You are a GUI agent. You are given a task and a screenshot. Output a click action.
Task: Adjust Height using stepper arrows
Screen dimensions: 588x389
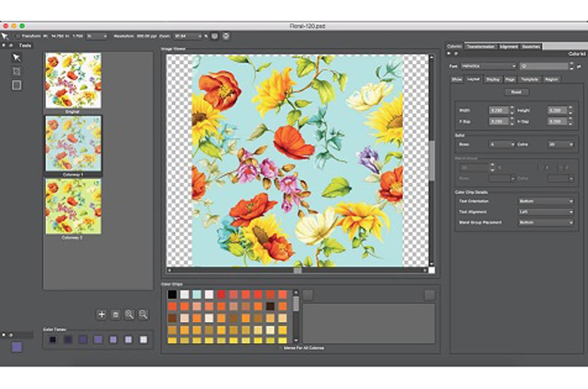coord(570,110)
